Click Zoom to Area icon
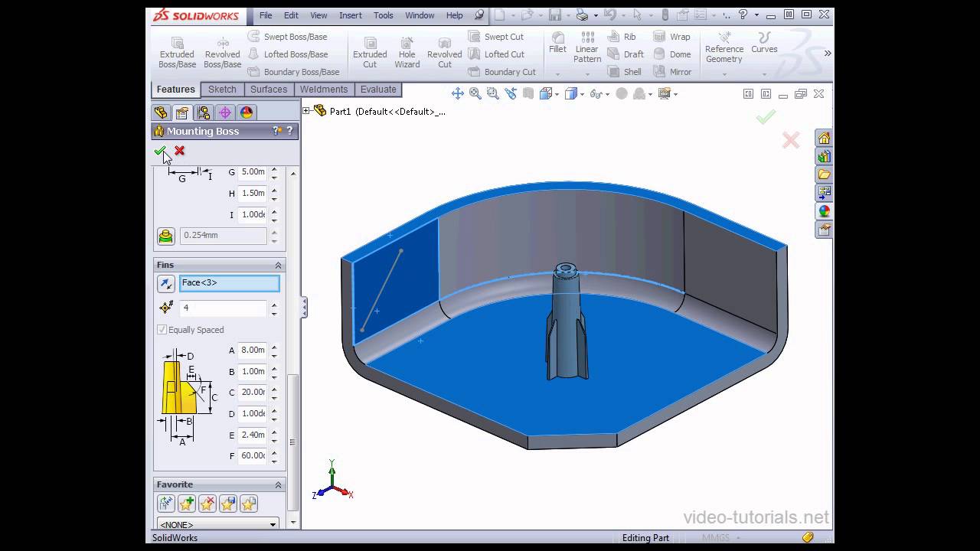This screenshot has width=980, height=551. [493, 93]
